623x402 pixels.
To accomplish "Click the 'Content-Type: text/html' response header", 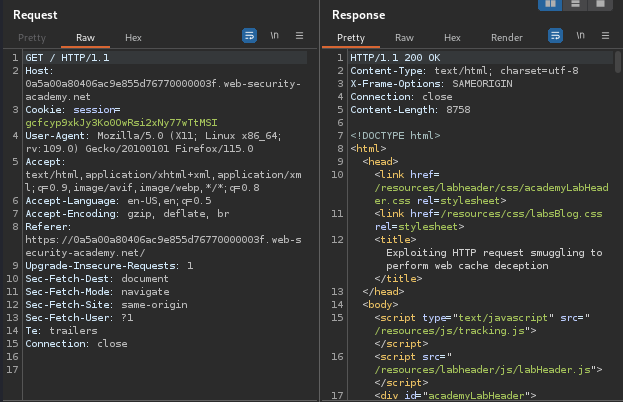I will (x=464, y=71).
